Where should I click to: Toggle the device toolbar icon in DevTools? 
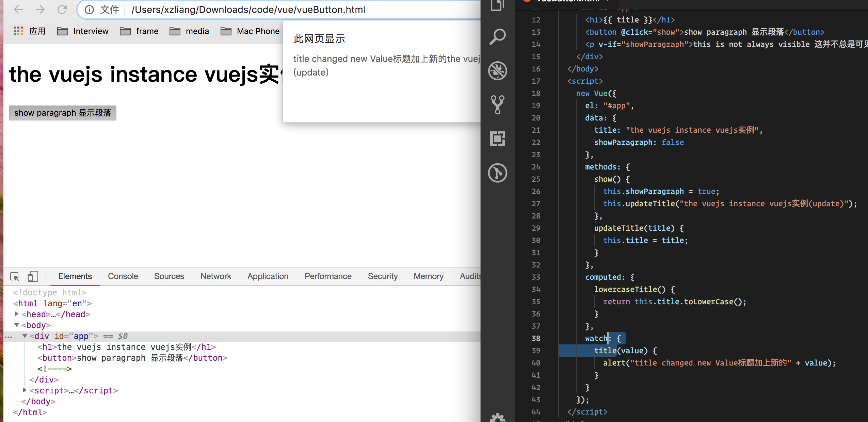[x=33, y=276]
